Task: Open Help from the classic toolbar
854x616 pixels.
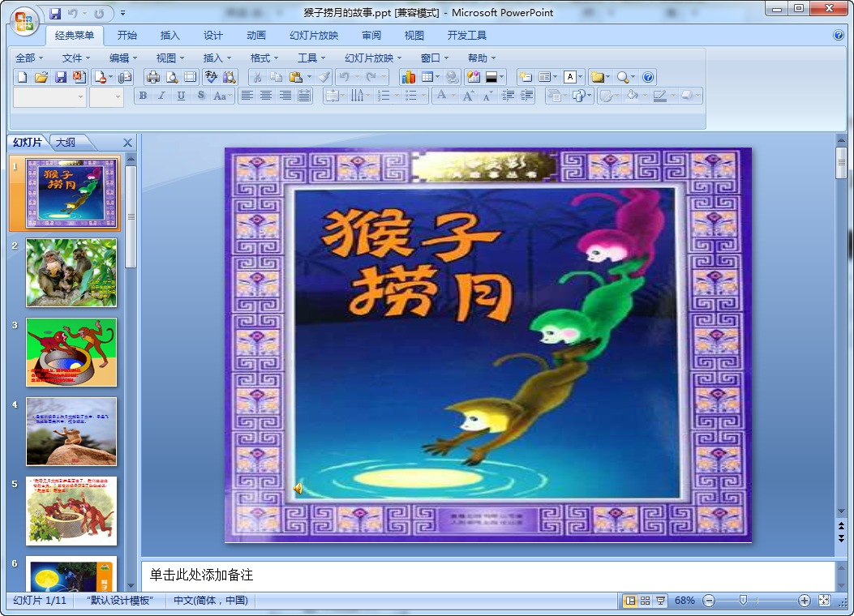Action: click(648, 77)
